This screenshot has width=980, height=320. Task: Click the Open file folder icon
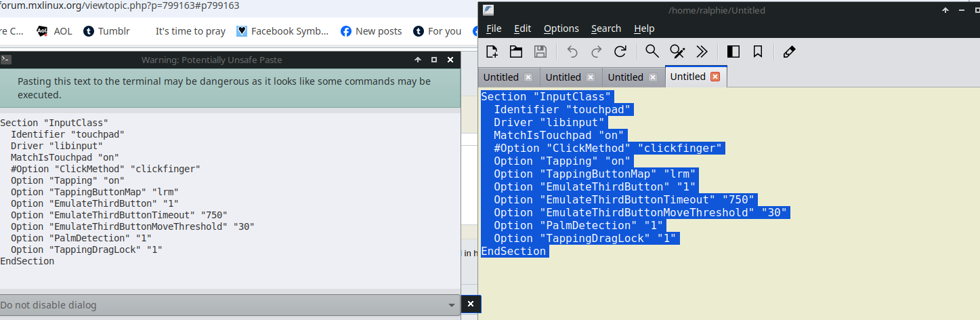click(516, 52)
